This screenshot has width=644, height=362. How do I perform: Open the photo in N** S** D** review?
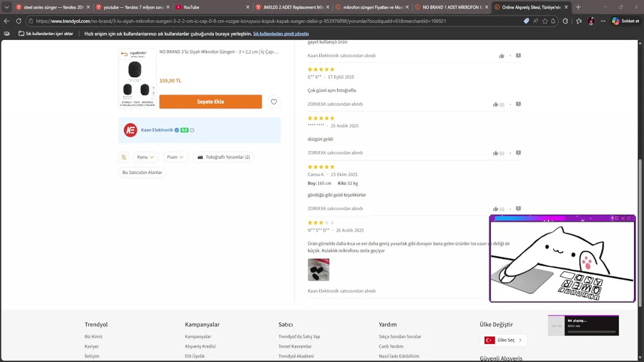(318, 269)
